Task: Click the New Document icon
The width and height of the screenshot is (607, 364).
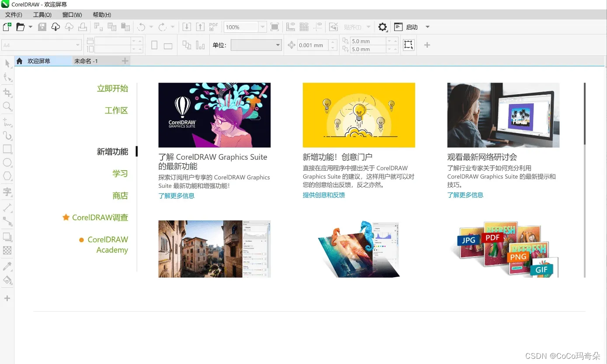Action: (x=7, y=27)
